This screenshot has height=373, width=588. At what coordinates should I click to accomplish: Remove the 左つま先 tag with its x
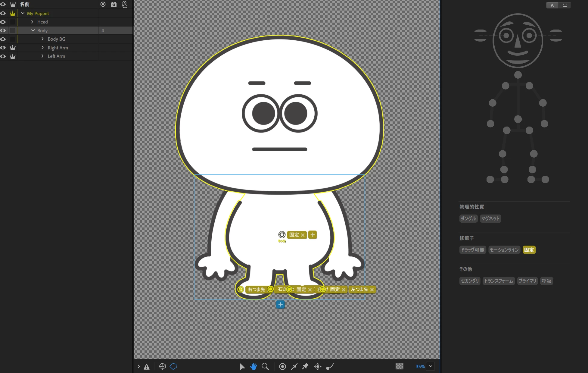(372, 290)
